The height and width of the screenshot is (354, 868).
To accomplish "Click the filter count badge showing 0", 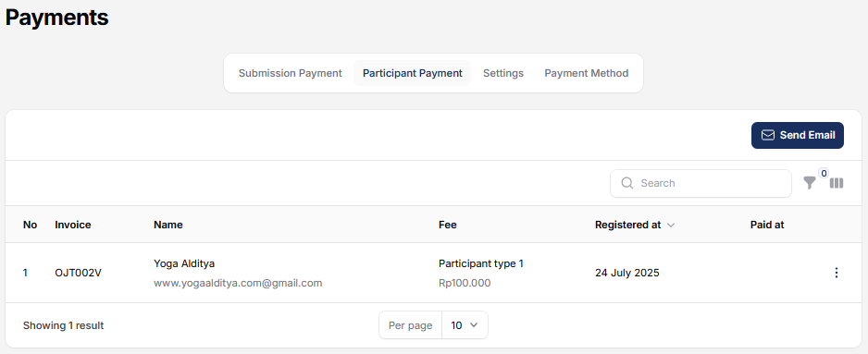I will point(824,174).
